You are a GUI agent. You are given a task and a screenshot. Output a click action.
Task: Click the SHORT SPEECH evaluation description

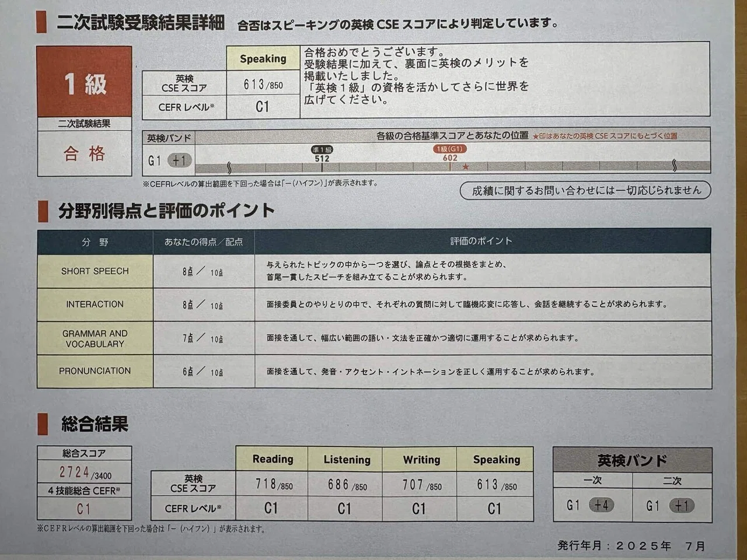[x=386, y=271]
